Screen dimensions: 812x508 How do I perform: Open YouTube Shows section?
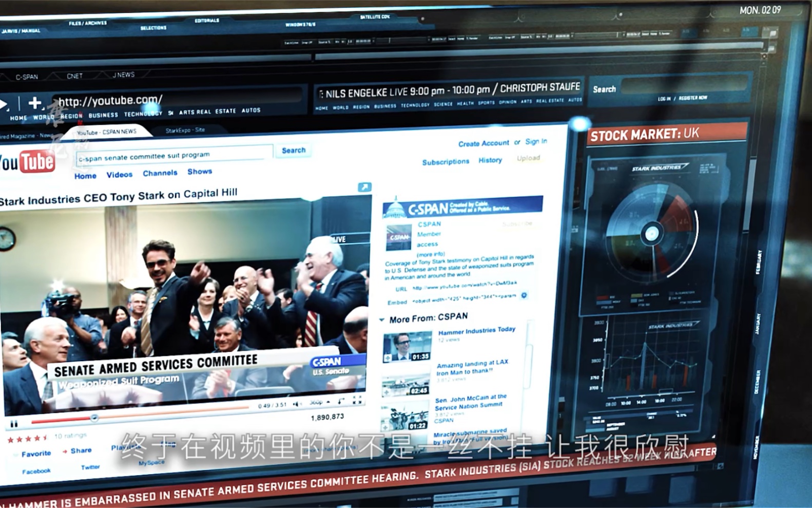pyautogui.click(x=200, y=172)
